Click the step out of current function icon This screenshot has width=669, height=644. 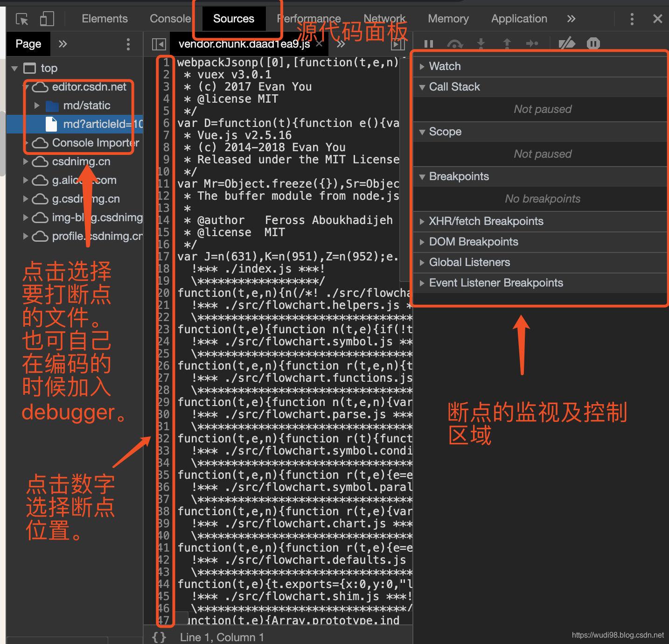tap(507, 43)
